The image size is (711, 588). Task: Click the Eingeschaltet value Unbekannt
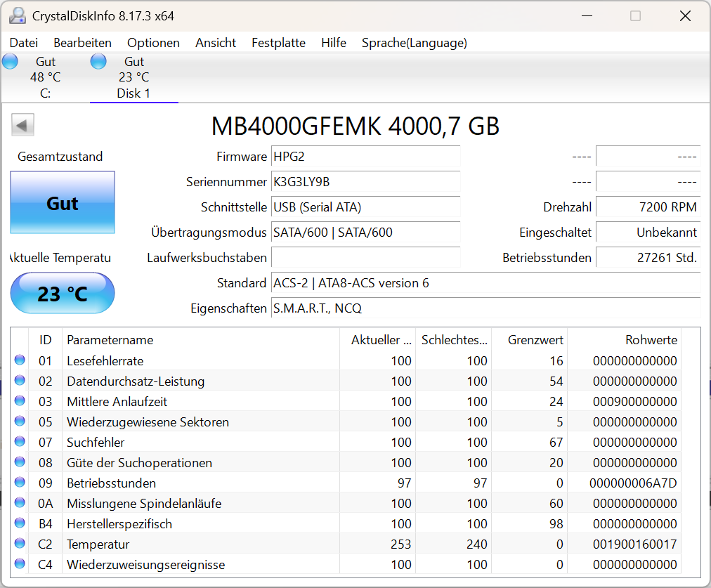pyautogui.click(x=648, y=233)
